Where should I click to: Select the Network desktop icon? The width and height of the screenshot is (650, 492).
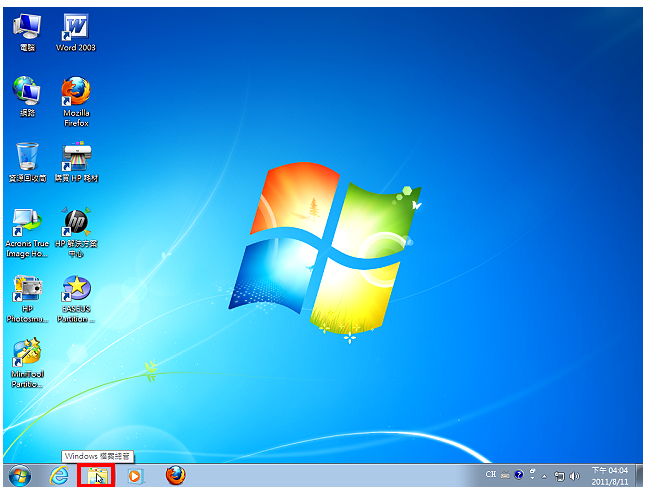click(x=27, y=96)
